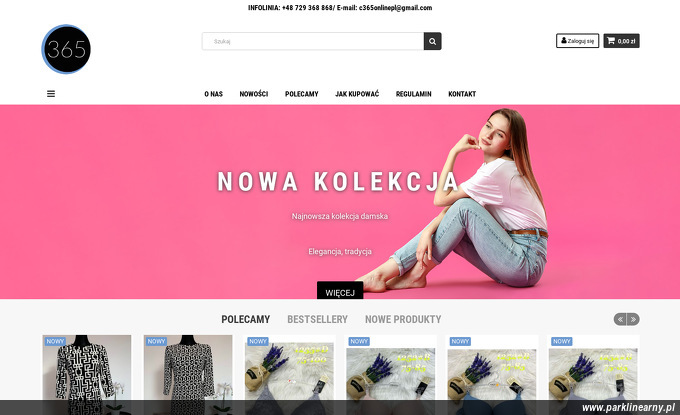680x415 pixels.
Task: Open the REGULAMIN menu link
Action: pos(413,94)
